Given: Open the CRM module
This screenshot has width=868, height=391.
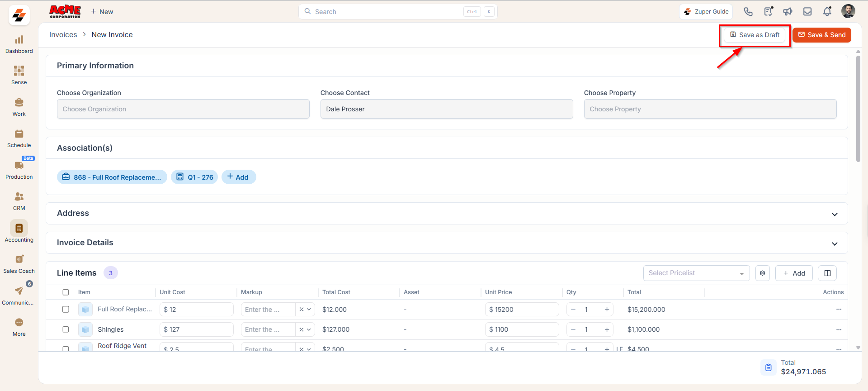Looking at the screenshot, I should [19, 202].
